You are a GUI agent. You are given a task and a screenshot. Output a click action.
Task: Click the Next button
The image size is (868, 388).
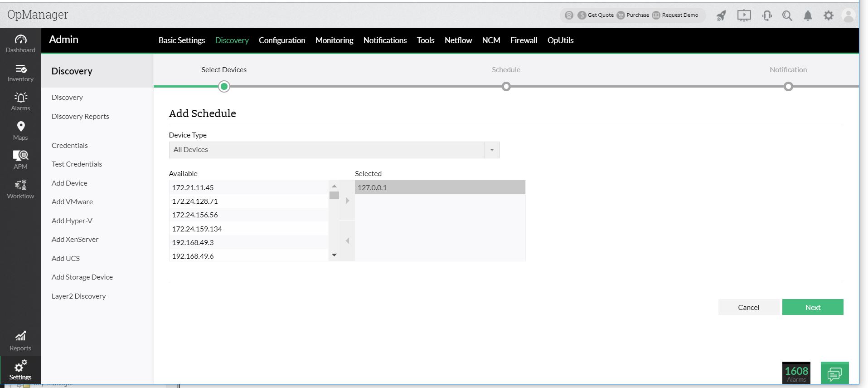click(x=813, y=307)
